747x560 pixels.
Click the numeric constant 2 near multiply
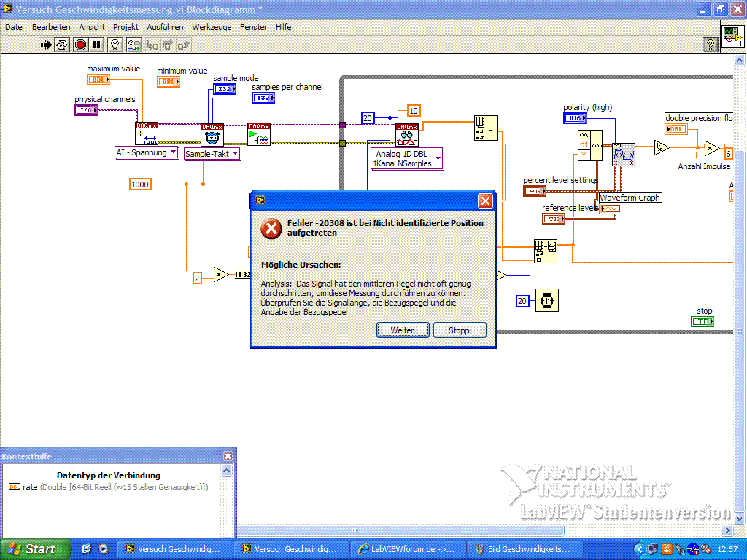(x=197, y=278)
